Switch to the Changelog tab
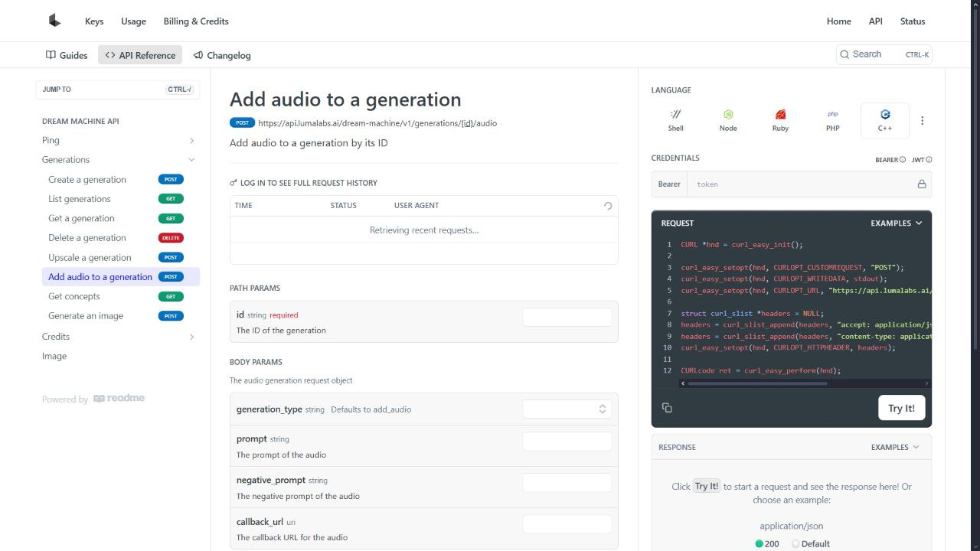The image size is (980, 551). pyautogui.click(x=222, y=55)
